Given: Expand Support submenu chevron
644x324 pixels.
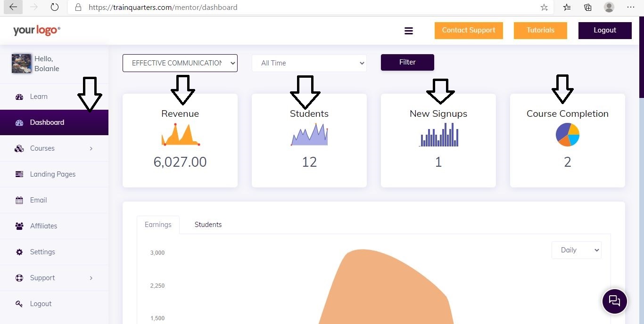Looking at the screenshot, I should pos(91,278).
